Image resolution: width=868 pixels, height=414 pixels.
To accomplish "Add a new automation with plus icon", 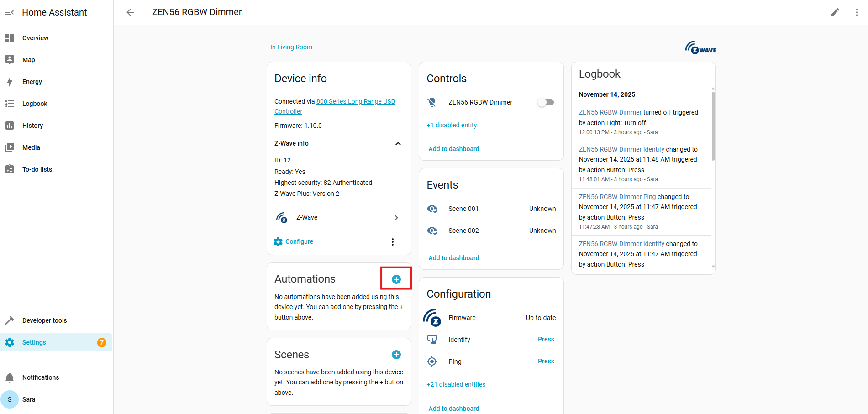I will 396,279.
